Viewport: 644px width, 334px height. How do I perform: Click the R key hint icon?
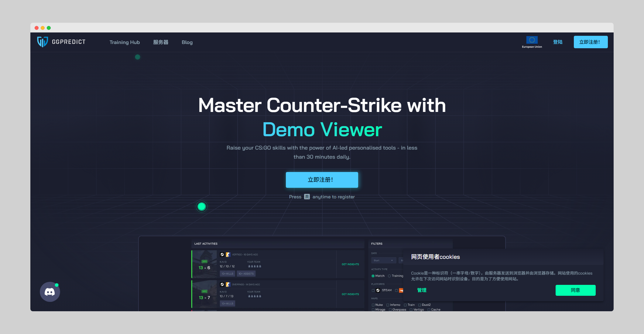pos(307,197)
